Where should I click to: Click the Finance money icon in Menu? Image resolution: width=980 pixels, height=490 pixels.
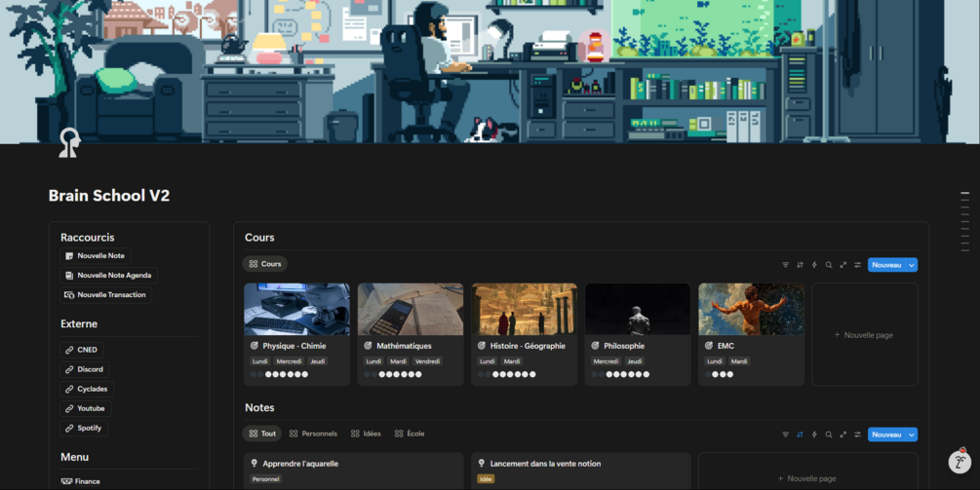click(x=67, y=481)
